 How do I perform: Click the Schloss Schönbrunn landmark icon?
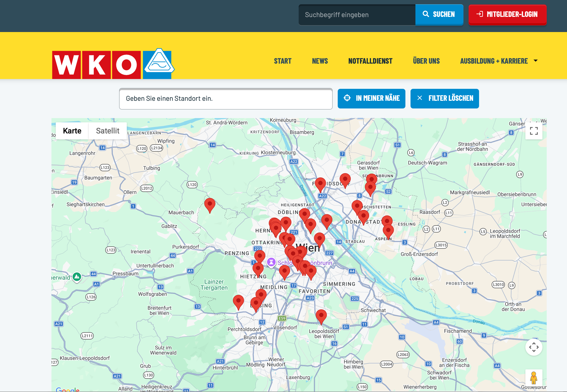click(x=271, y=262)
